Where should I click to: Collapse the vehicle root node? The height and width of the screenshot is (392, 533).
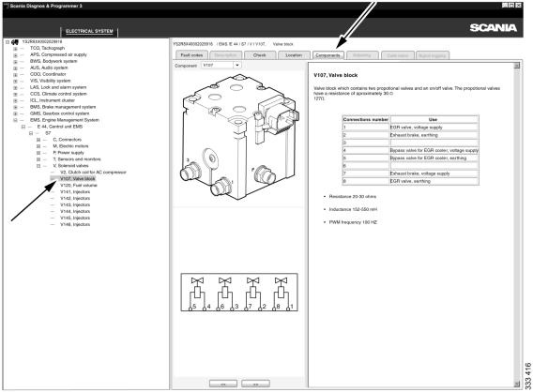pos(8,42)
